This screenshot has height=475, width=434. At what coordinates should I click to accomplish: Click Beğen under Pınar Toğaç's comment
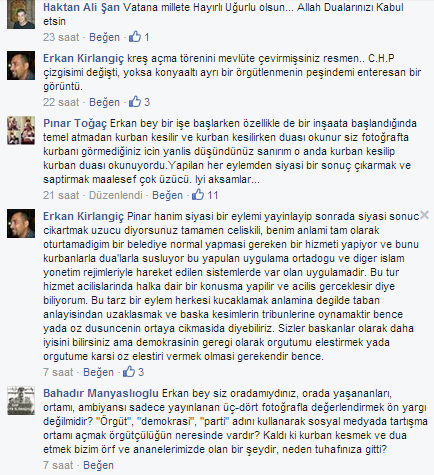[x=167, y=195]
